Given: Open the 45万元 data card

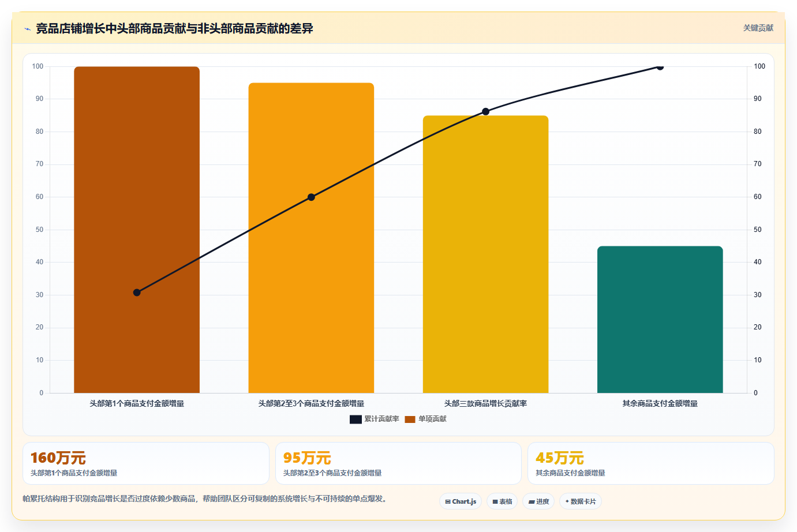Looking at the screenshot, I should coord(651,463).
